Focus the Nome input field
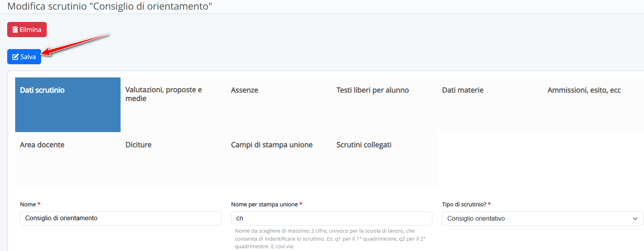This screenshot has width=644, height=251. (x=121, y=218)
